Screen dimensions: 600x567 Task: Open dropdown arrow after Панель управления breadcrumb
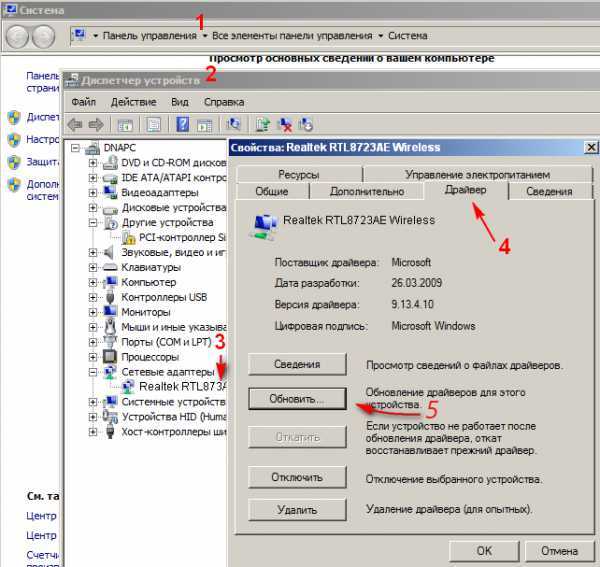205,36
